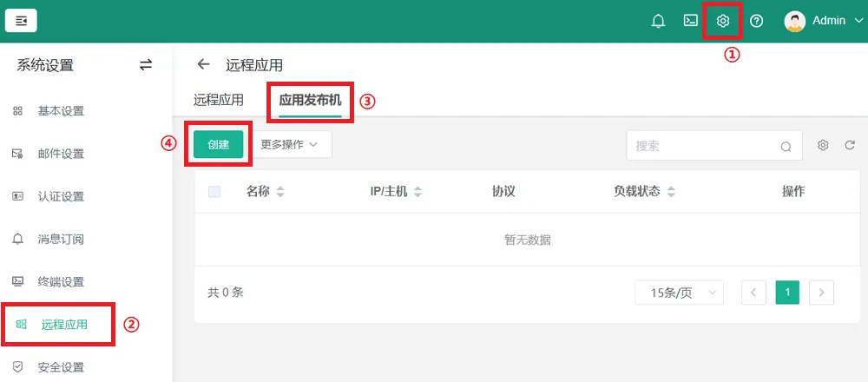Select page 1 in pagination
Viewport: 868px width, 382px height.
[788, 293]
